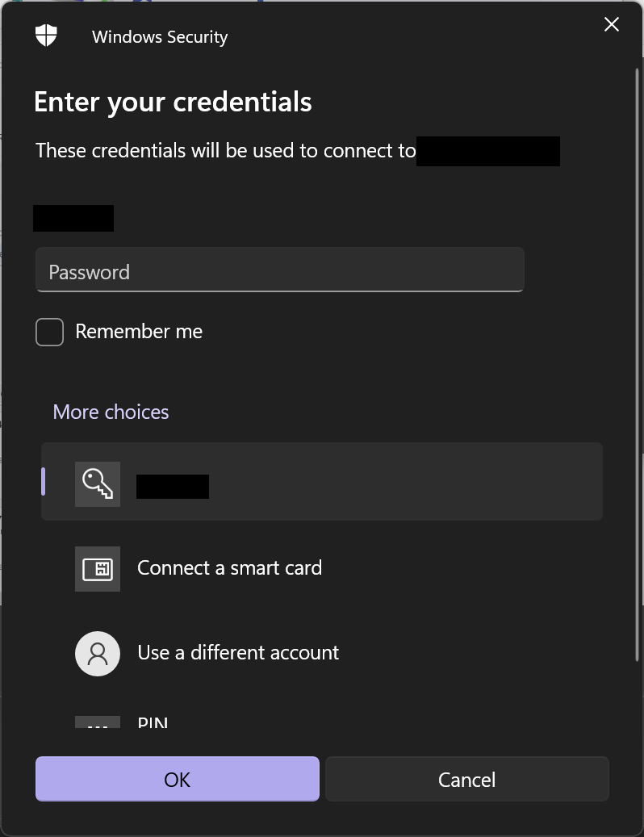Collapse the More choices section

click(x=111, y=412)
